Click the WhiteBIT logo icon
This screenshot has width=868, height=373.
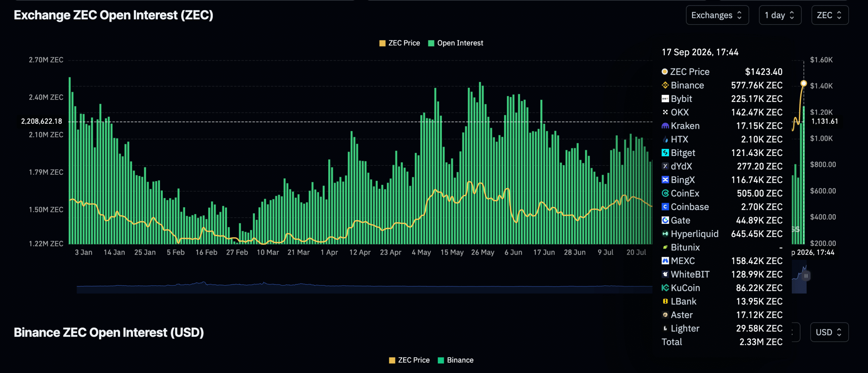(665, 274)
